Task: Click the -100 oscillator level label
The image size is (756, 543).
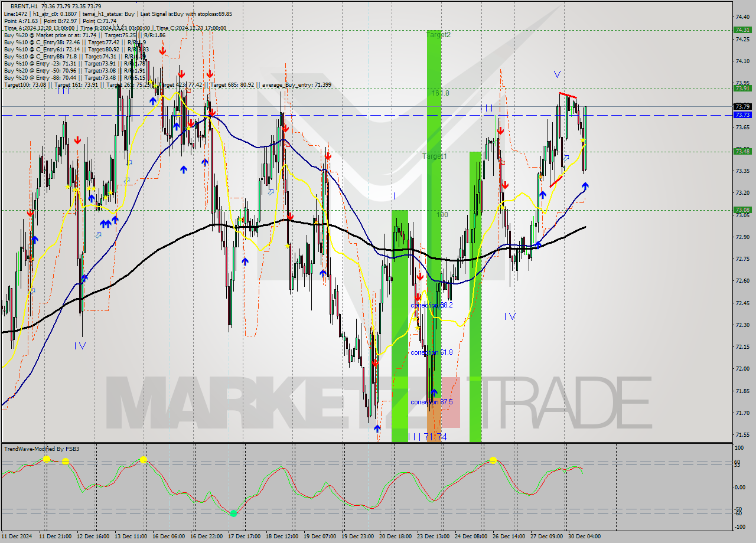Action: point(741,527)
